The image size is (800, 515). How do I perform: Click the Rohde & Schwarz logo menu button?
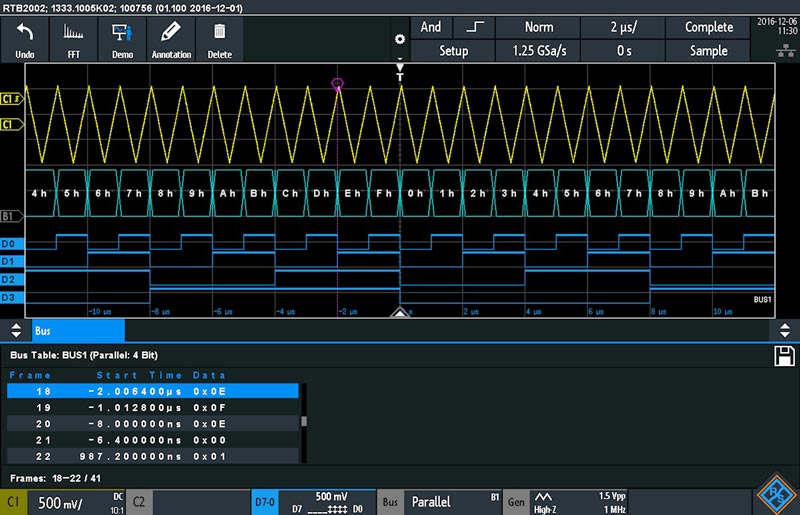point(776,494)
